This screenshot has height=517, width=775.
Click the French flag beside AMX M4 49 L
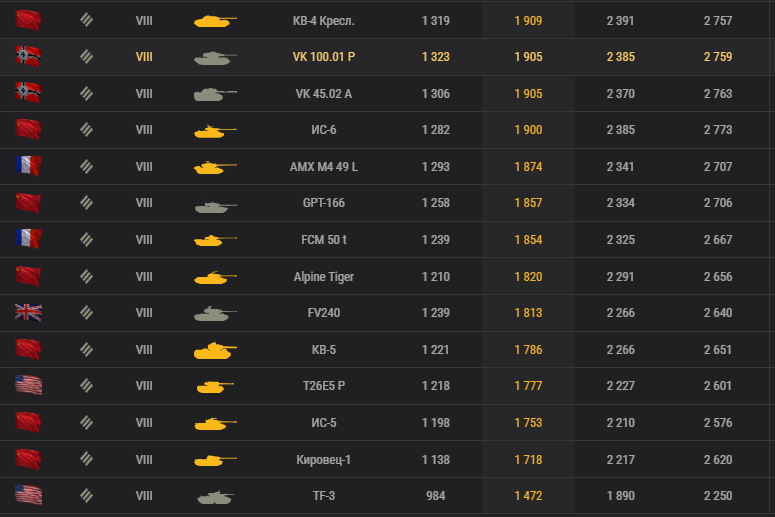(x=28, y=166)
